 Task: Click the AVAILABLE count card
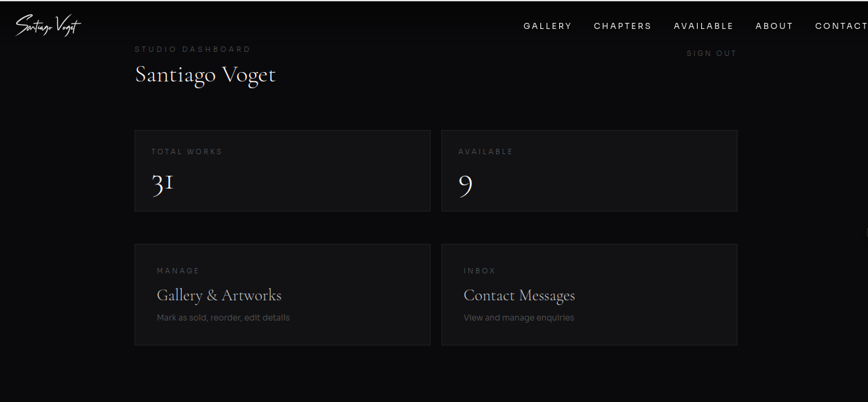click(589, 170)
